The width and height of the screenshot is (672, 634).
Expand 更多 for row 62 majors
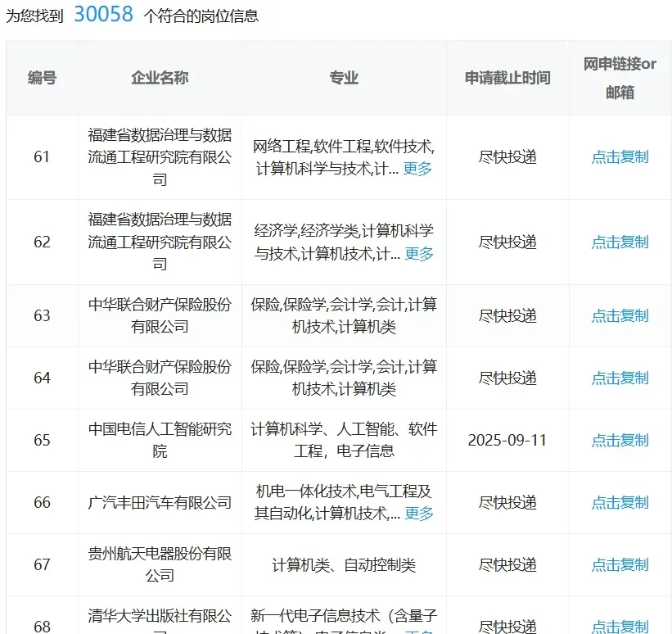coord(419,253)
